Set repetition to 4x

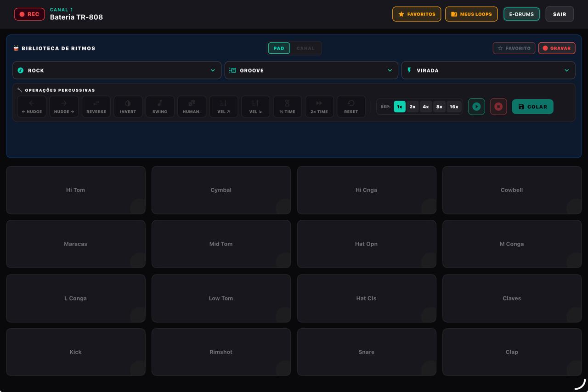426,106
